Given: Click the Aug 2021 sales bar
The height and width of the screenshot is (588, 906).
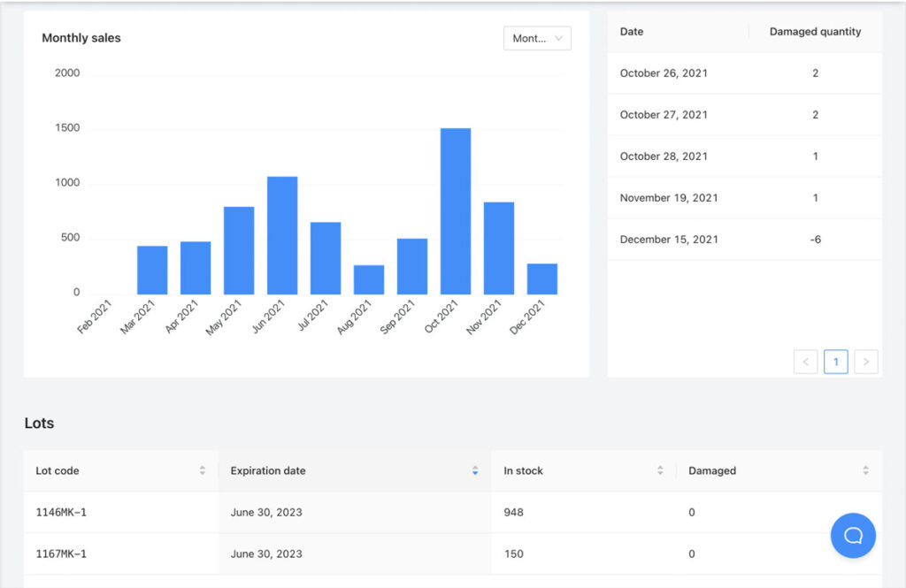Looking at the screenshot, I should 369,280.
